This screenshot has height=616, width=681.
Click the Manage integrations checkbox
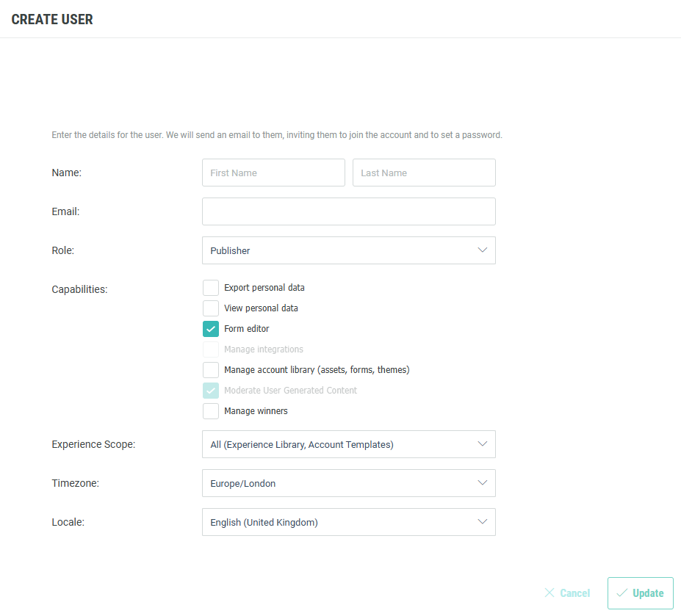click(211, 349)
